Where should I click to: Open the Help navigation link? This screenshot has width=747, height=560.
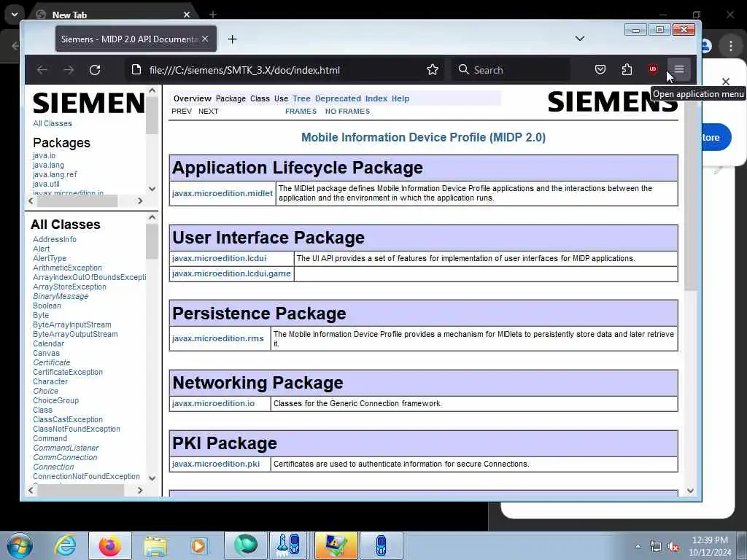click(x=400, y=98)
